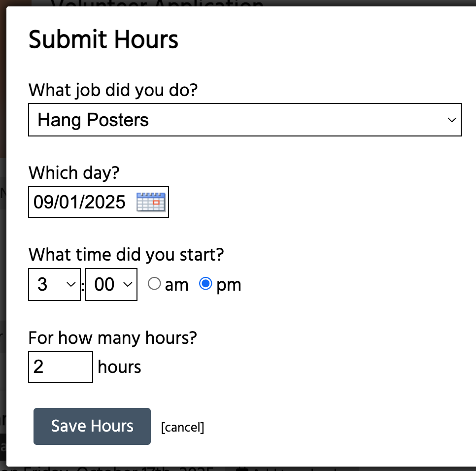
Task: Click the 'am' text label
Action: (x=176, y=285)
